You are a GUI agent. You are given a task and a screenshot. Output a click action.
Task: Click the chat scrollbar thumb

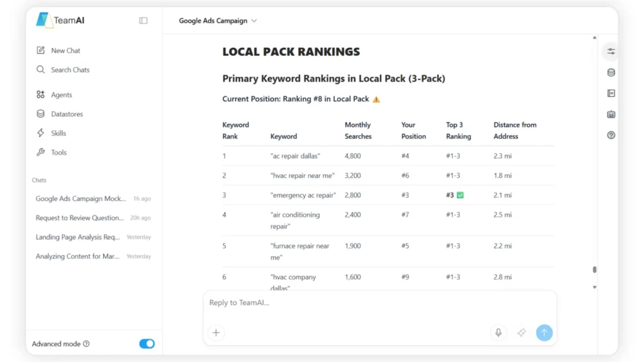[594, 270]
